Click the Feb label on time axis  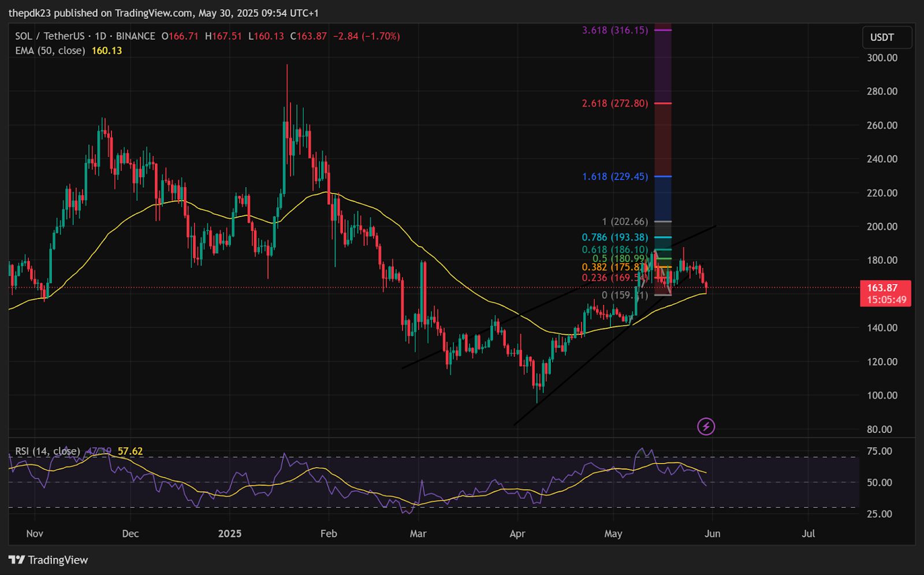point(329,533)
